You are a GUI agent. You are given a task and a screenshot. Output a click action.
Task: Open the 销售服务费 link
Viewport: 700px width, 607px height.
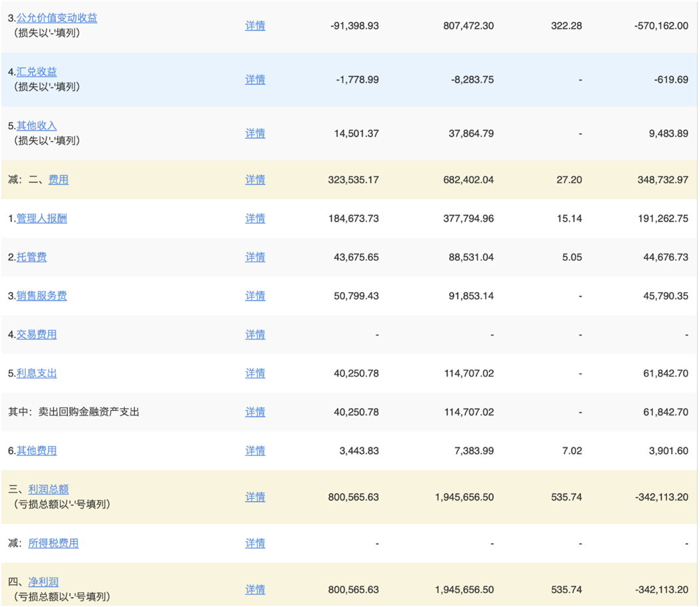[41, 296]
